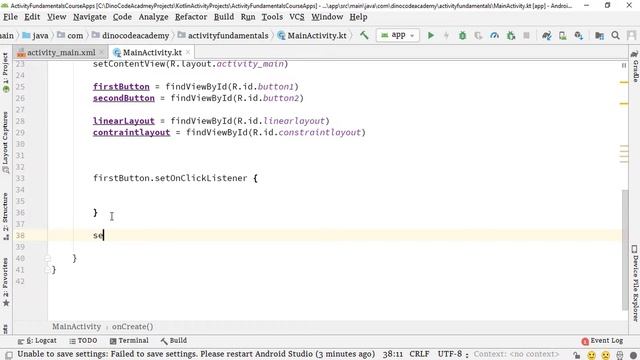Open the Run menu
Viewport: 640px width, 360px height.
[x=247, y=17]
